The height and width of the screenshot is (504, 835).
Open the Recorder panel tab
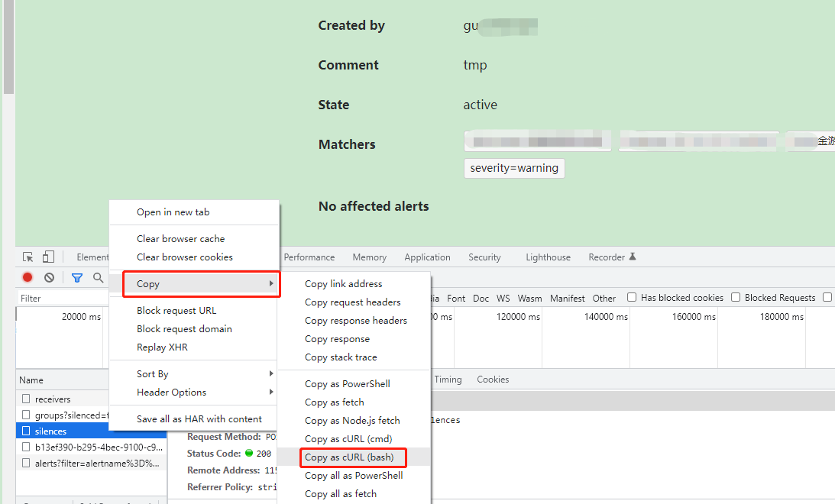(x=611, y=257)
